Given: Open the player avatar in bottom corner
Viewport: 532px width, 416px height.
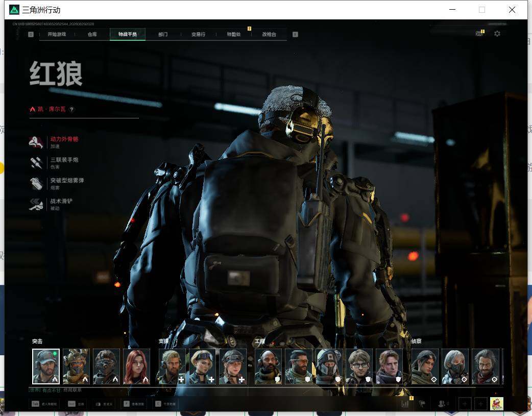Looking at the screenshot, I should point(497,404).
